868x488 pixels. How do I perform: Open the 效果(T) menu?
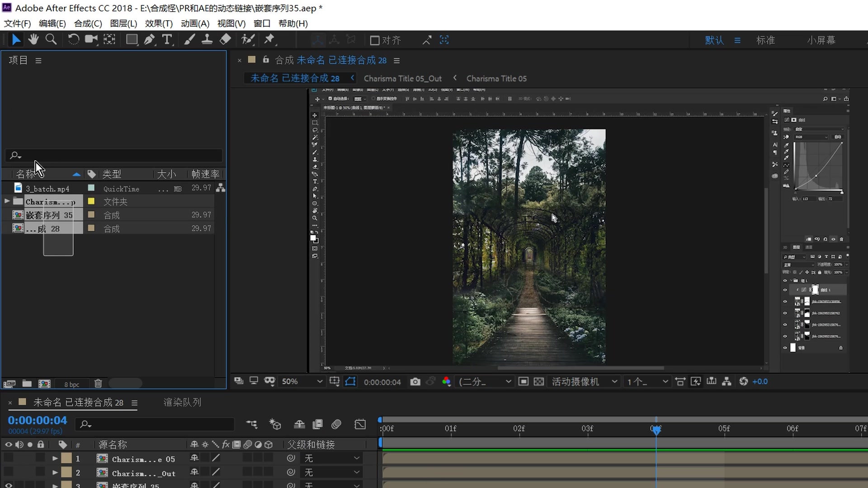click(159, 23)
